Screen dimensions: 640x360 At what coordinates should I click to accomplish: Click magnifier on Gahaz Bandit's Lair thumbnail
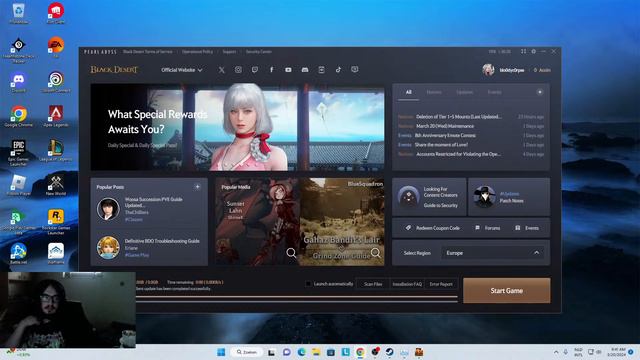pyautogui.click(x=376, y=253)
